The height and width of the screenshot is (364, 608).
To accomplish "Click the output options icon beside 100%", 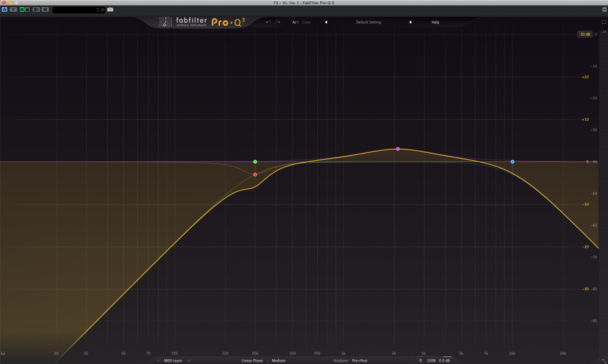I will pyautogui.click(x=421, y=360).
